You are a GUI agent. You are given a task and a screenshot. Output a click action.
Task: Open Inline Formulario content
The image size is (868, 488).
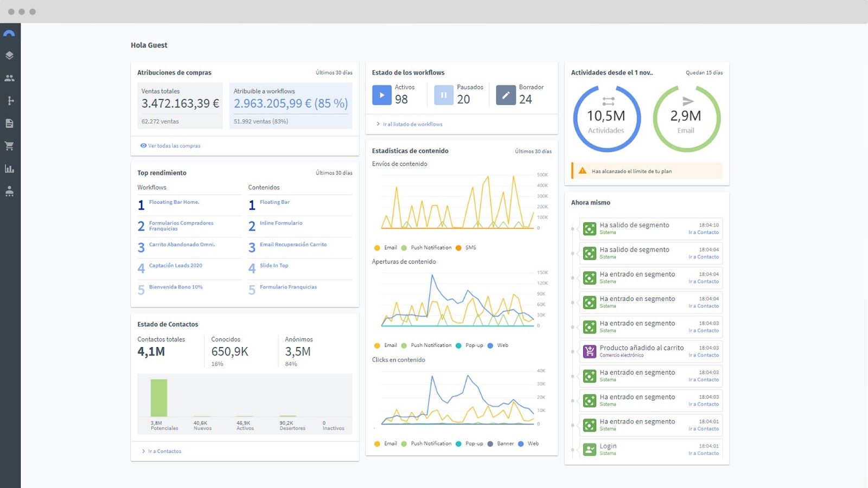281,223
